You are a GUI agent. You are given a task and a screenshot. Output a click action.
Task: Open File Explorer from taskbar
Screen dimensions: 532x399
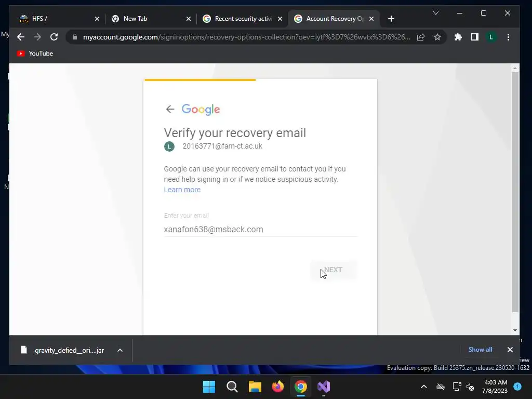click(x=255, y=387)
